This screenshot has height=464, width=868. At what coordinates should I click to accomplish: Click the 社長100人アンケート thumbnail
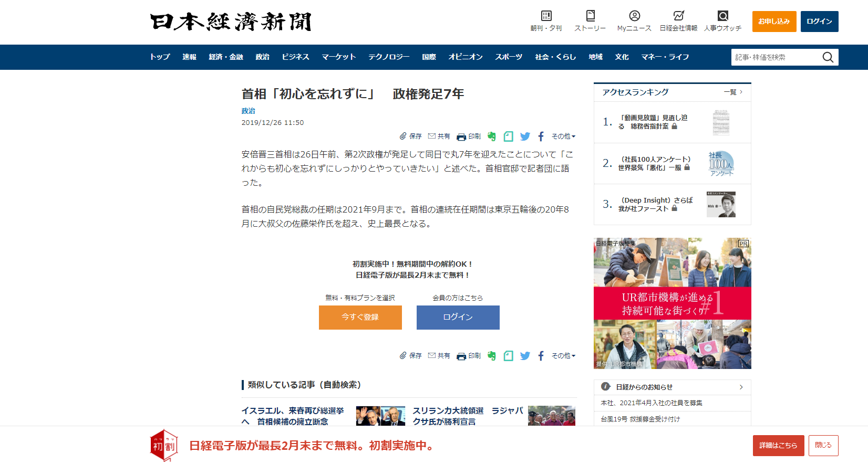721,164
